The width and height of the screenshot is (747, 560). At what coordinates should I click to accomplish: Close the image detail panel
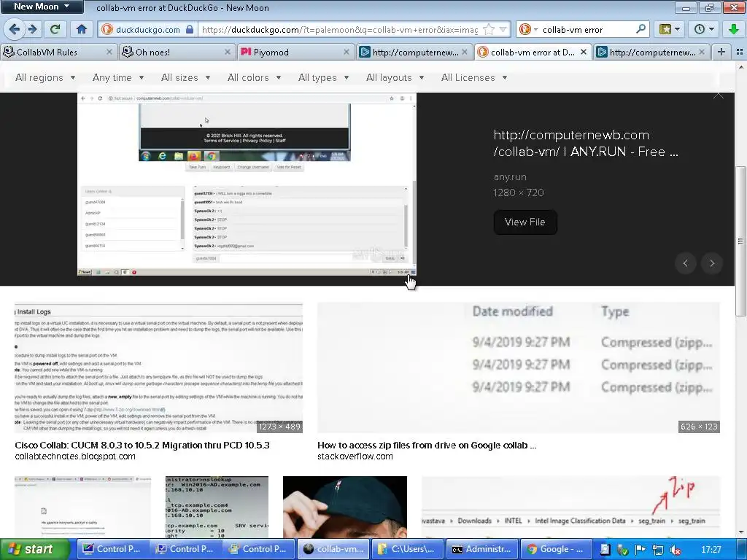718,96
